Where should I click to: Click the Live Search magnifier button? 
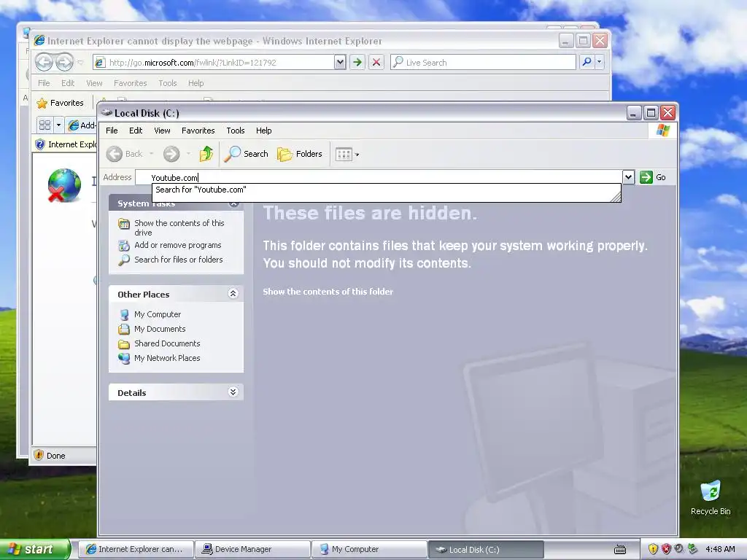tap(587, 62)
